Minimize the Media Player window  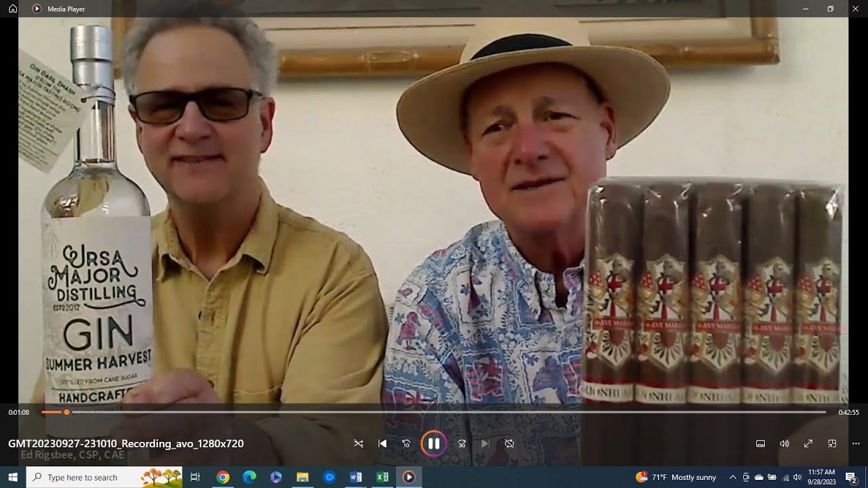coord(806,9)
